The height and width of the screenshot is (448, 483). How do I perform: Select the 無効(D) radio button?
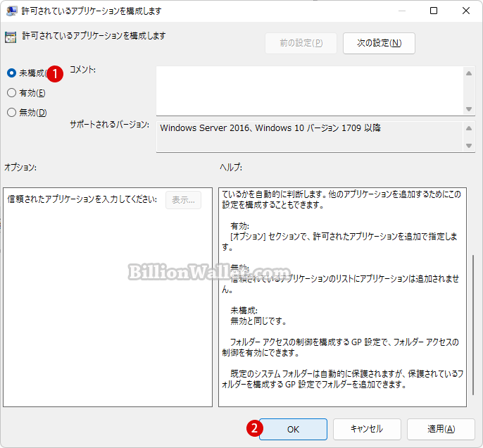pyautogui.click(x=11, y=113)
